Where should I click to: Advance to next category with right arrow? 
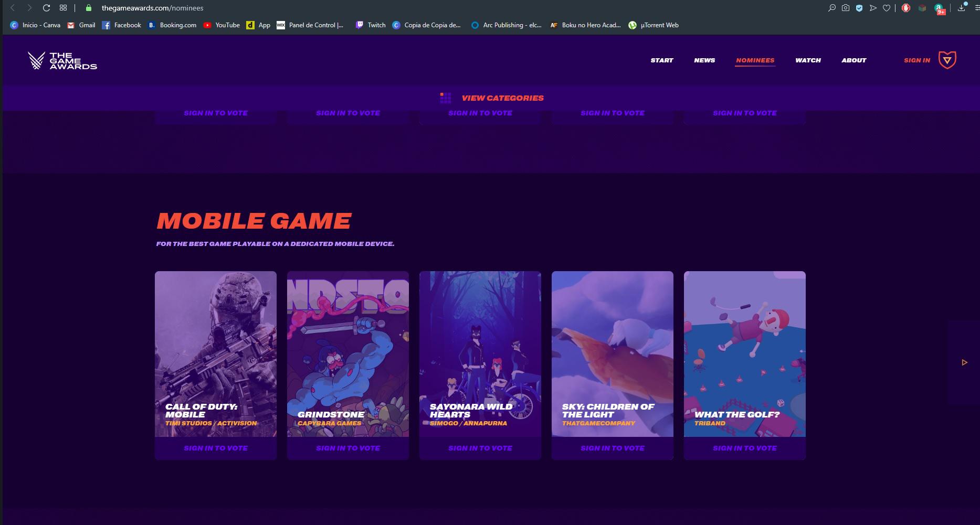tap(964, 362)
